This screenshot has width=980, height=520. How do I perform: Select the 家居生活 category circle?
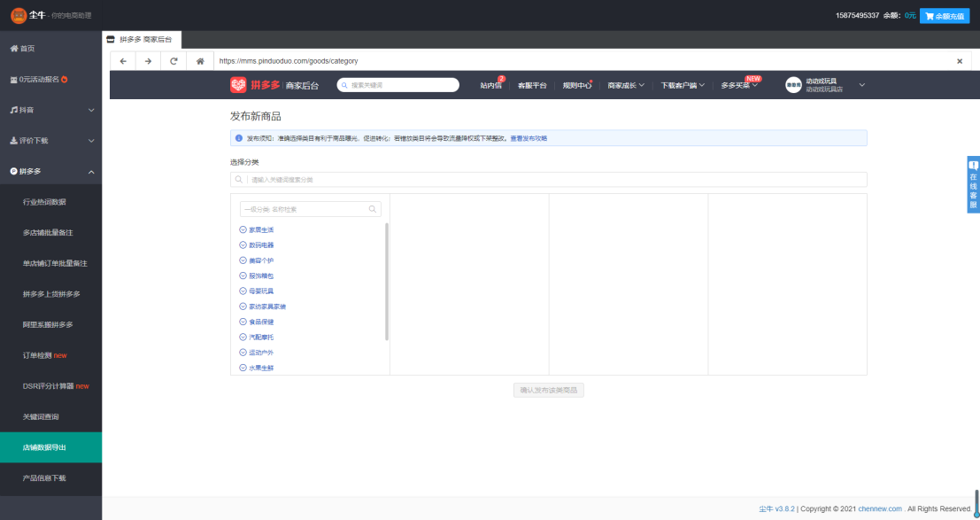point(243,229)
